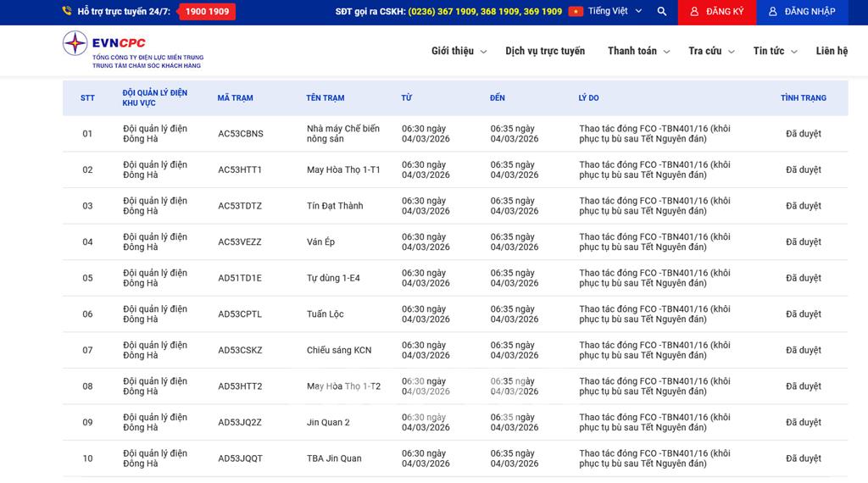Click the phone support icon
Image resolution: width=868 pixels, height=483 pixels.
coord(67,12)
